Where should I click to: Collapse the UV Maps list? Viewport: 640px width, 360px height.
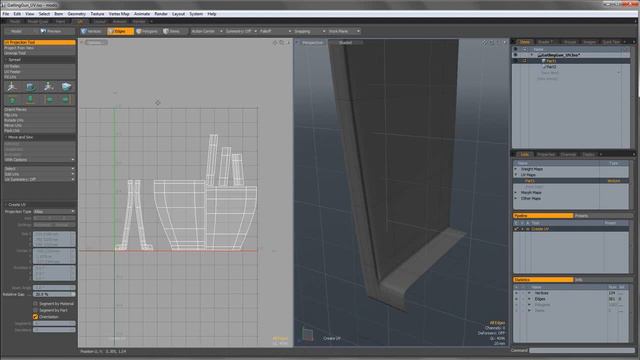pyautogui.click(x=516, y=175)
